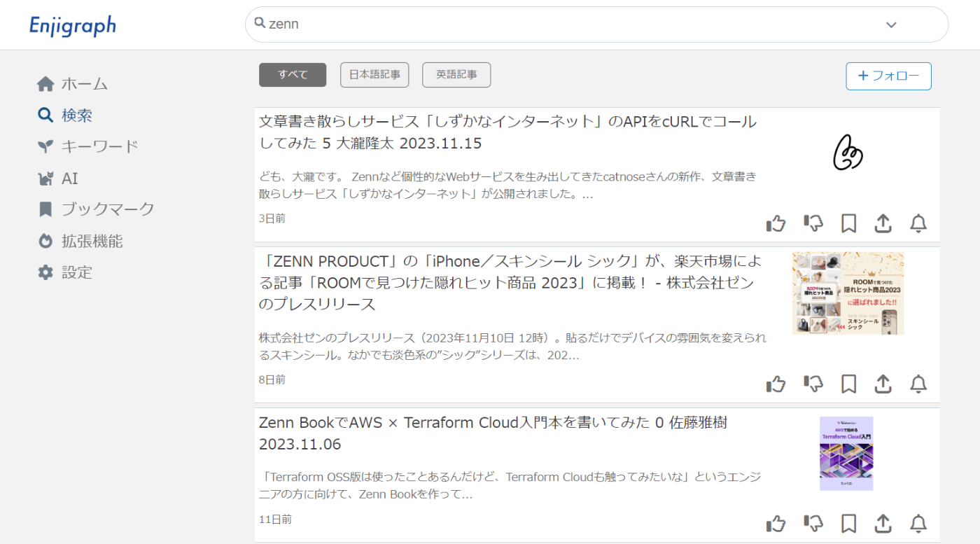Image resolution: width=980 pixels, height=544 pixels.
Task: Bookmark the しずかなインターネット cURL article
Action: click(x=848, y=223)
